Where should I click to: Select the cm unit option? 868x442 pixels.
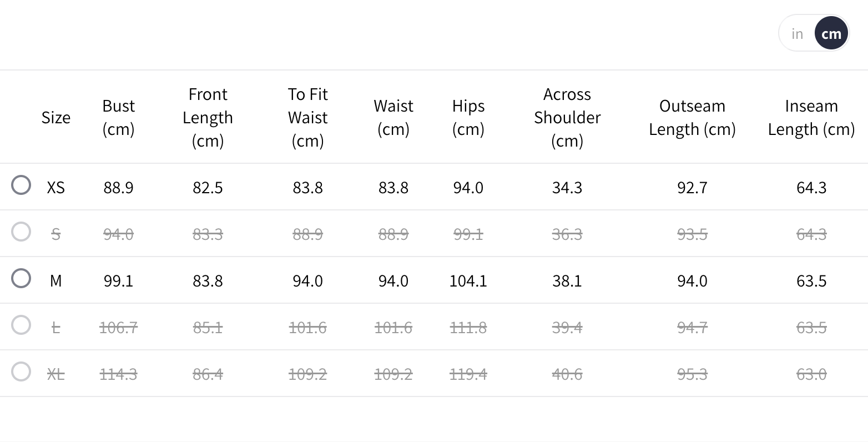coord(831,34)
